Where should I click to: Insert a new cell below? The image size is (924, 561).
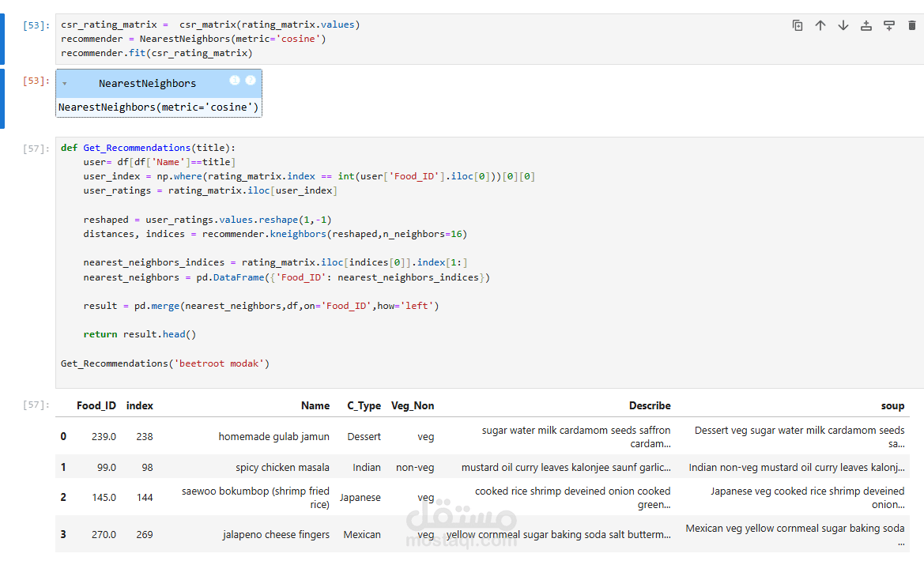pos(889,25)
